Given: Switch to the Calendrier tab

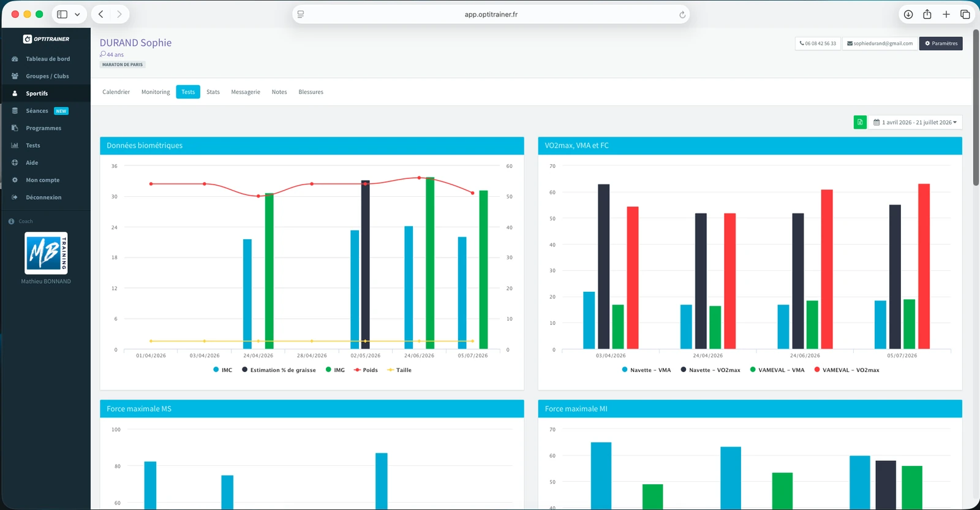Looking at the screenshot, I should point(116,92).
